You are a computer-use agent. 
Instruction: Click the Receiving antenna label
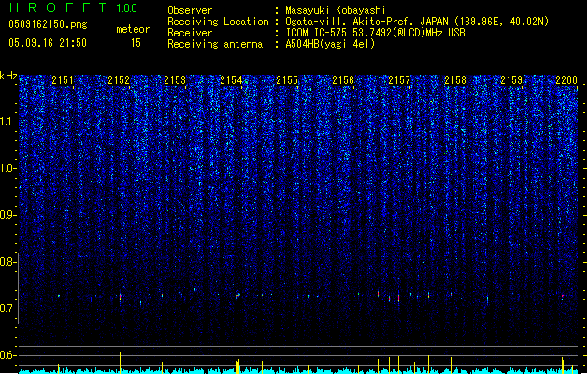[215, 44]
